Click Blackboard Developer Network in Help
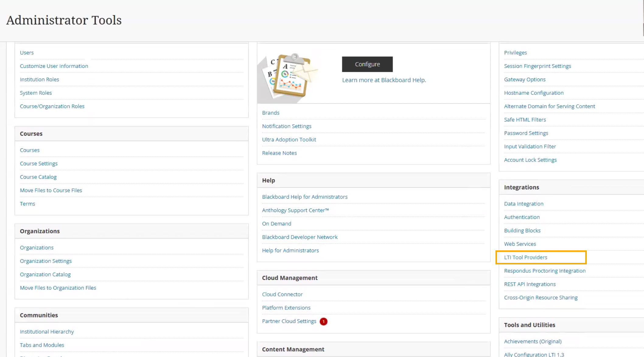The image size is (644, 357). [299, 237]
